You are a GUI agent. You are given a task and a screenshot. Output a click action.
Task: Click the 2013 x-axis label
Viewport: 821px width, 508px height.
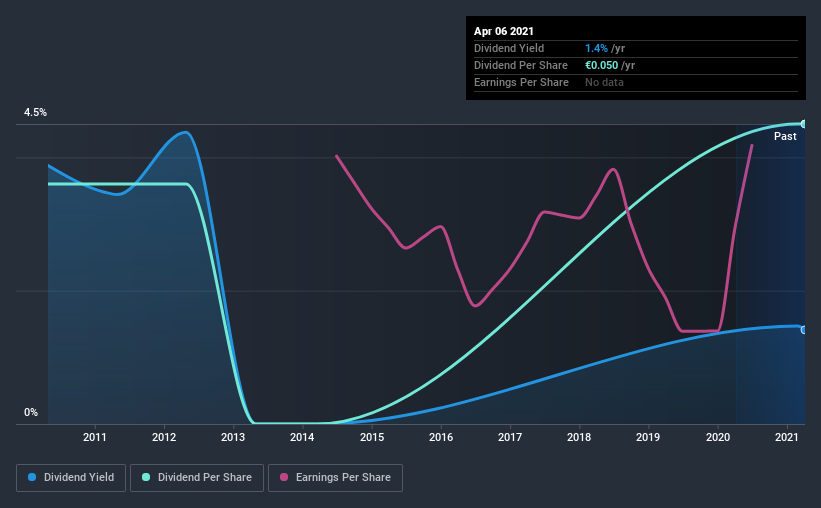(x=233, y=437)
